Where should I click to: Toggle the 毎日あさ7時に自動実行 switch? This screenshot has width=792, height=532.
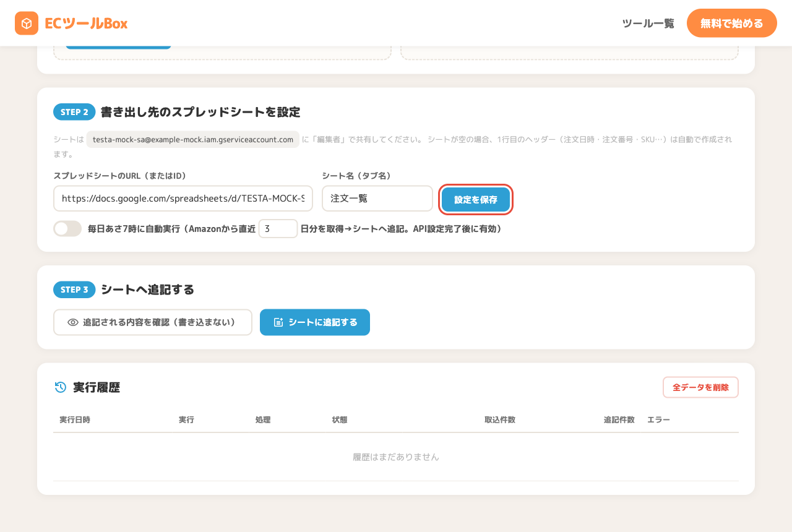pyautogui.click(x=67, y=229)
